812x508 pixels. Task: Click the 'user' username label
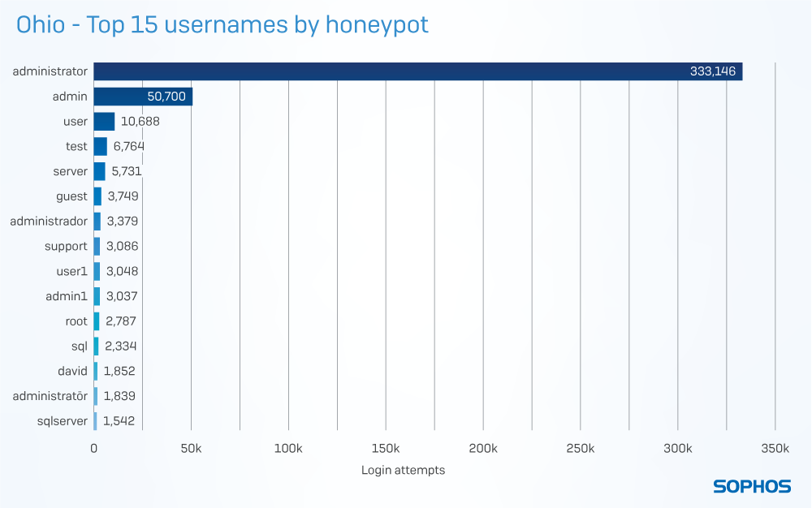[75, 122]
